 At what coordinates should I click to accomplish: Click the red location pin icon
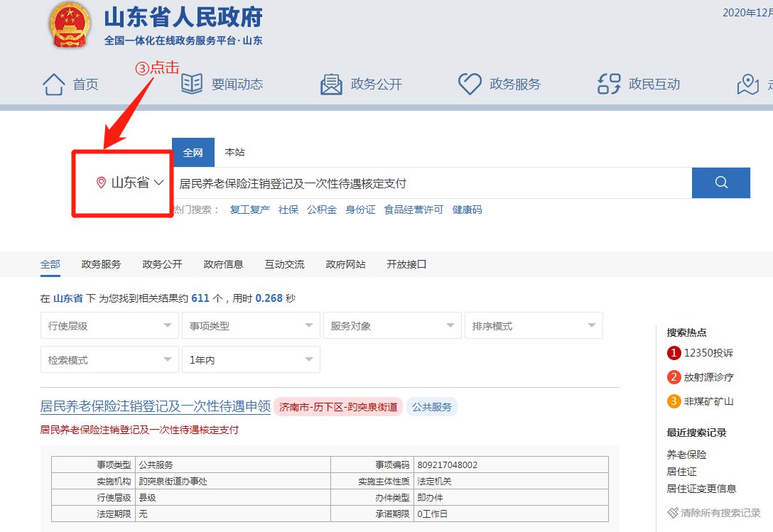click(x=101, y=183)
